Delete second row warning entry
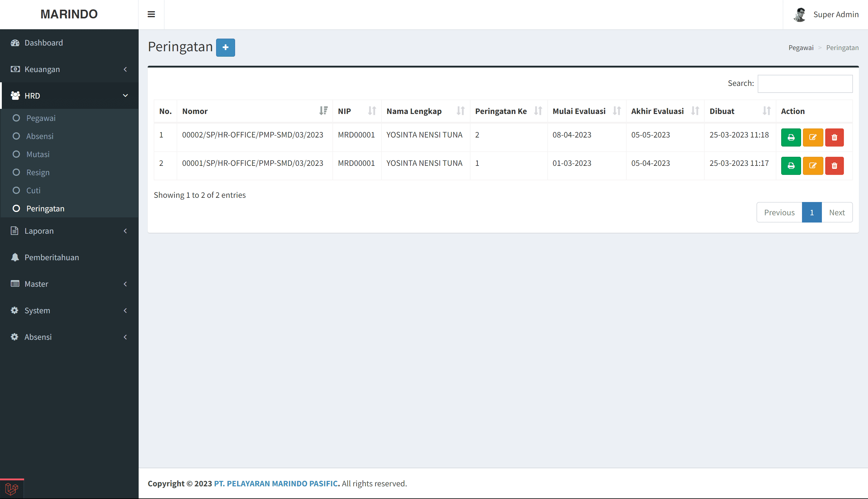 tap(834, 166)
